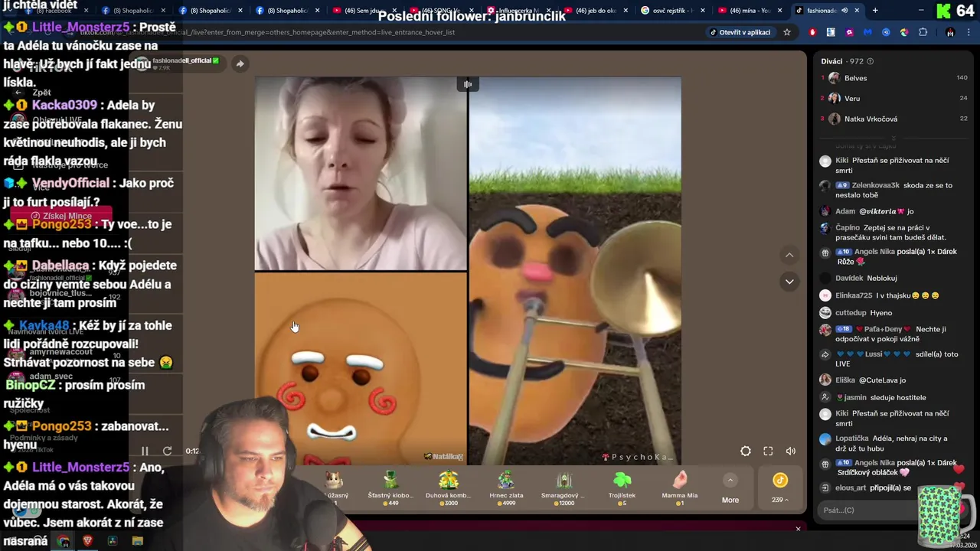
Task: Open the coin balance showing 239
Action: [x=779, y=487]
